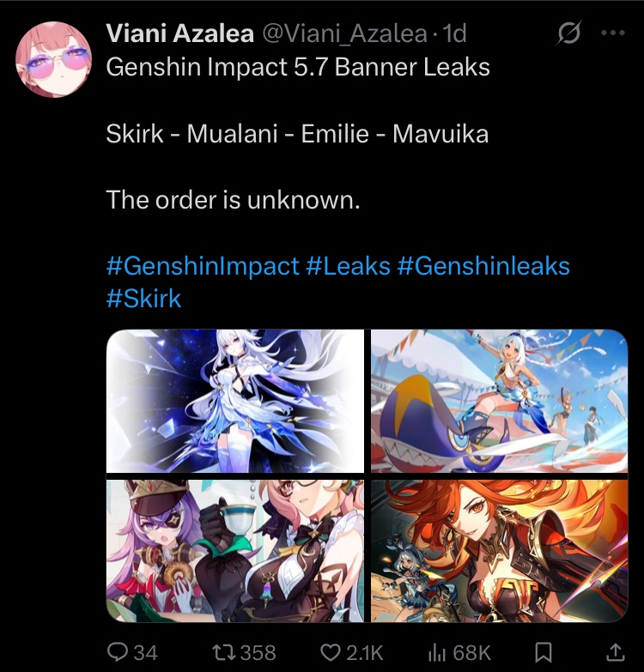This screenshot has width=644, height=672.
Task: Open the #Genshinleaks hashtag
Action: [x=483, y=266]
